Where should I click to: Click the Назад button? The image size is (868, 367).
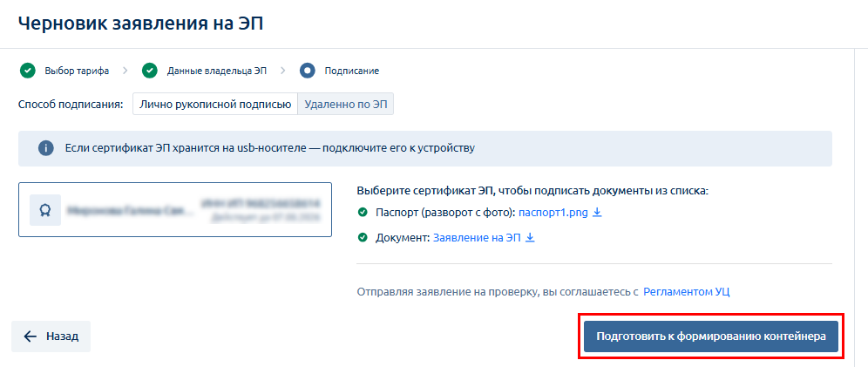pos(51,336)
